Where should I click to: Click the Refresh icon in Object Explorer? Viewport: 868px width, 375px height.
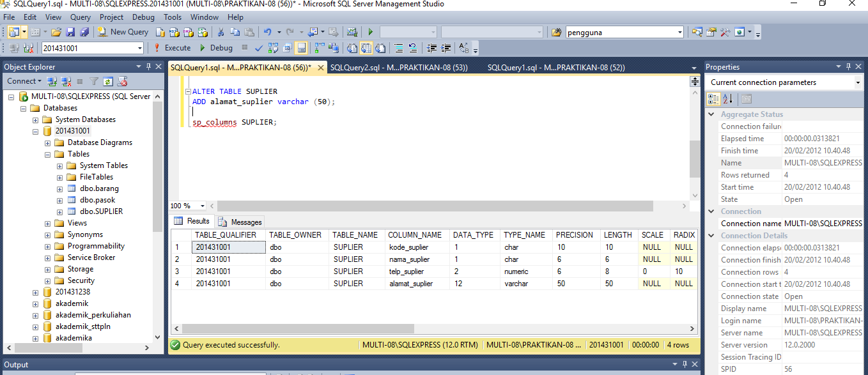(x=107, y=81)
